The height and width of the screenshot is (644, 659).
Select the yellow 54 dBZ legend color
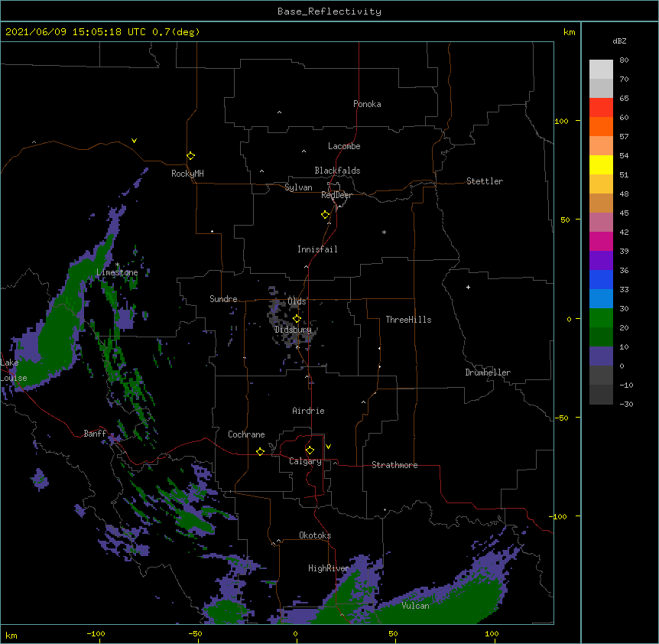(601, 164)
